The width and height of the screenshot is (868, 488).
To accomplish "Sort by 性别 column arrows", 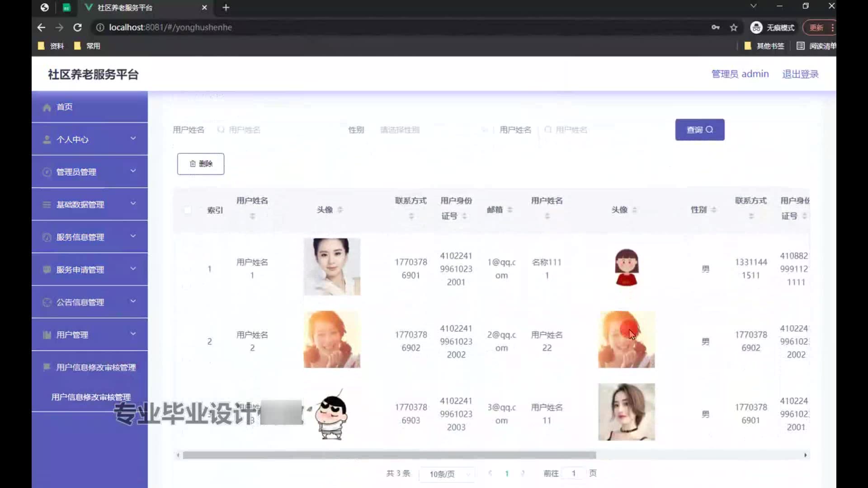I will [713, 210].
